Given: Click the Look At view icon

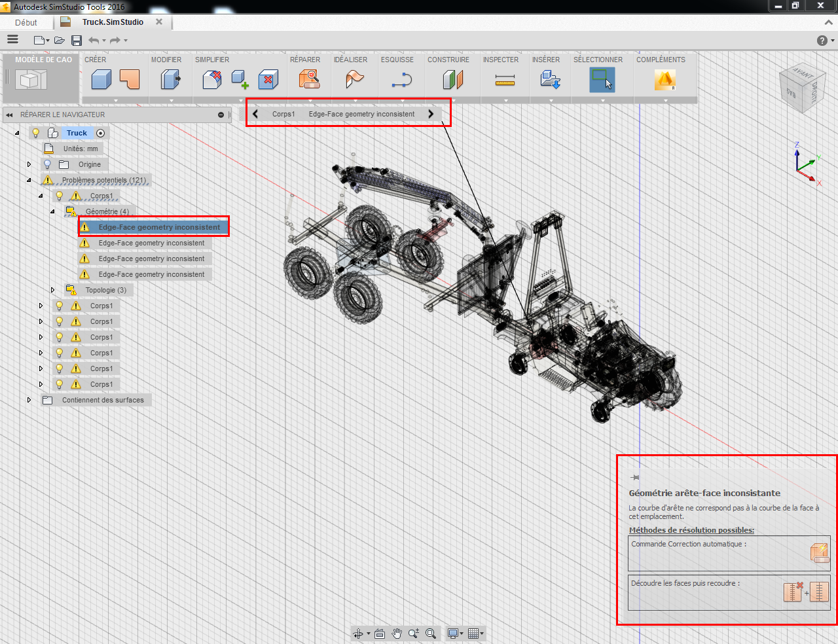Looking at the screenshot, I should (x=380, y=634).
